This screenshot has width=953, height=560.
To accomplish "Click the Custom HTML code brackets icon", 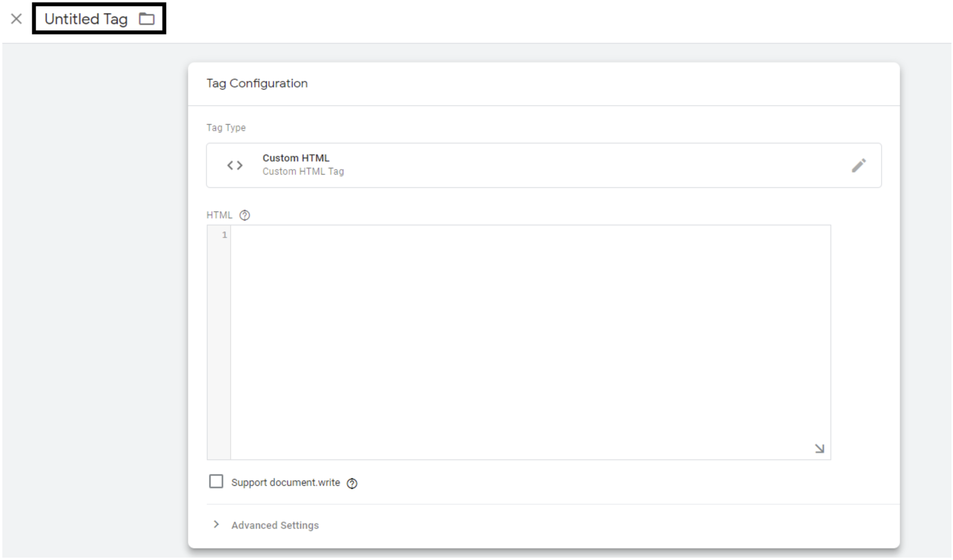I will (x=235, y=165).
